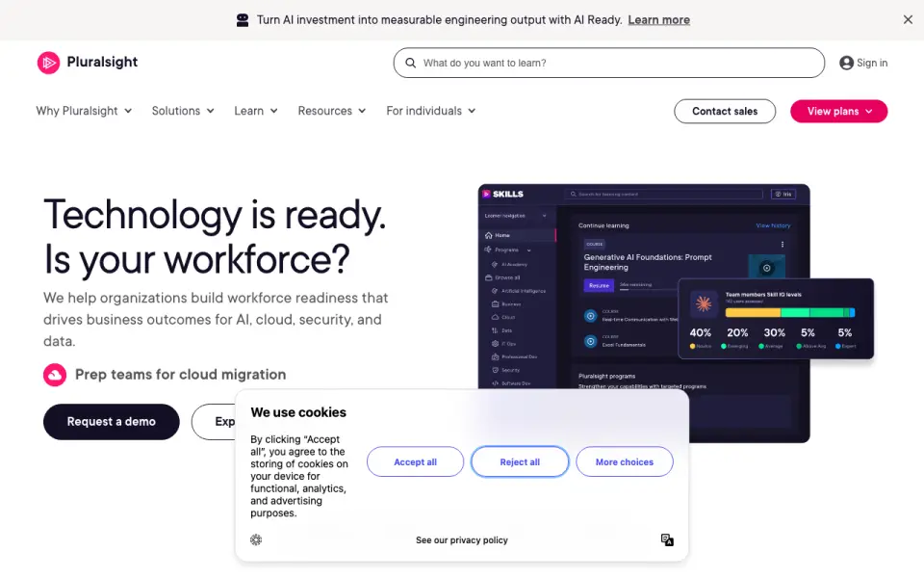Click the Pluralsight logo icon
This screenshot has width=924, height=578.
pos(48,63)
